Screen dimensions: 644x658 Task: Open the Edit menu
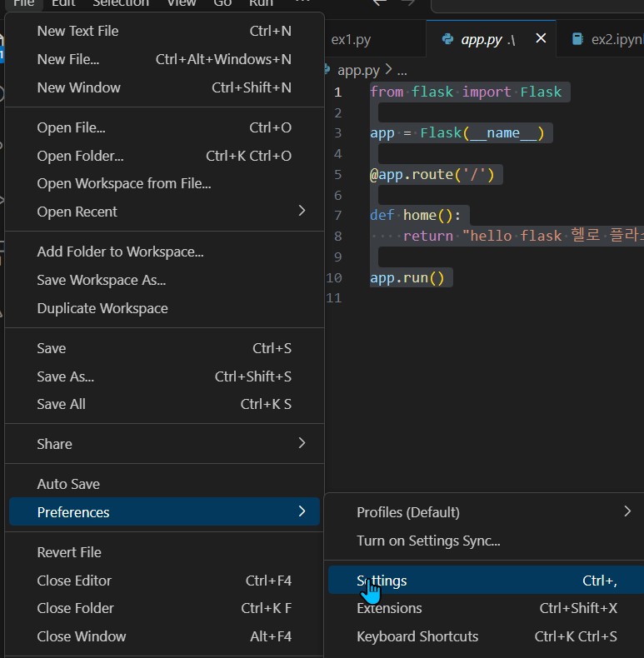click(63, 3)
